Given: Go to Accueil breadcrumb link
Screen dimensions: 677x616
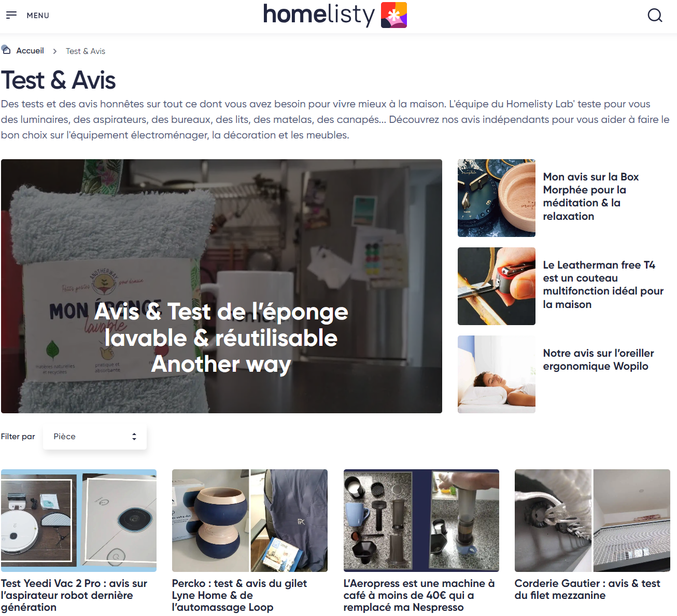Looking at the screenshot, I should click(x=30, y=51).
